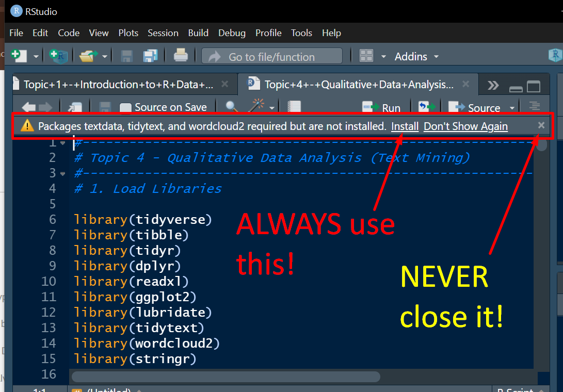Viewport: 563px width, 392px height.
Task: Show more tabs with double chevron
Action: (x=493, y=86)
